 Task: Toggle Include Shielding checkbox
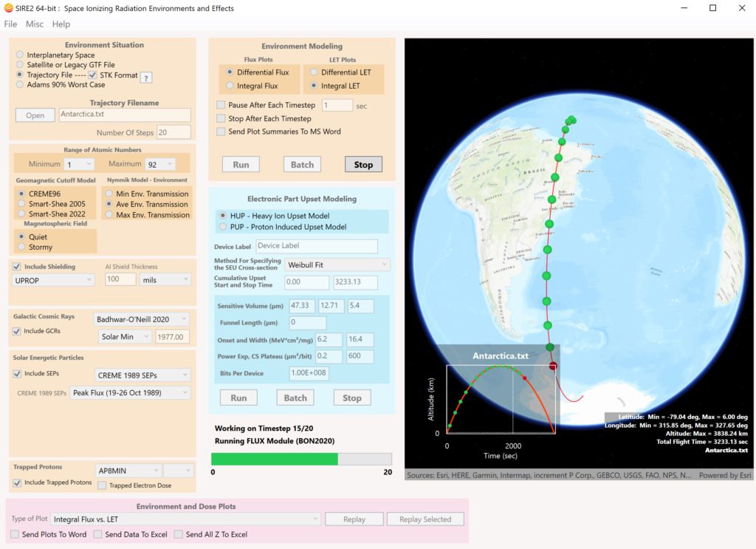coord(17,267)
